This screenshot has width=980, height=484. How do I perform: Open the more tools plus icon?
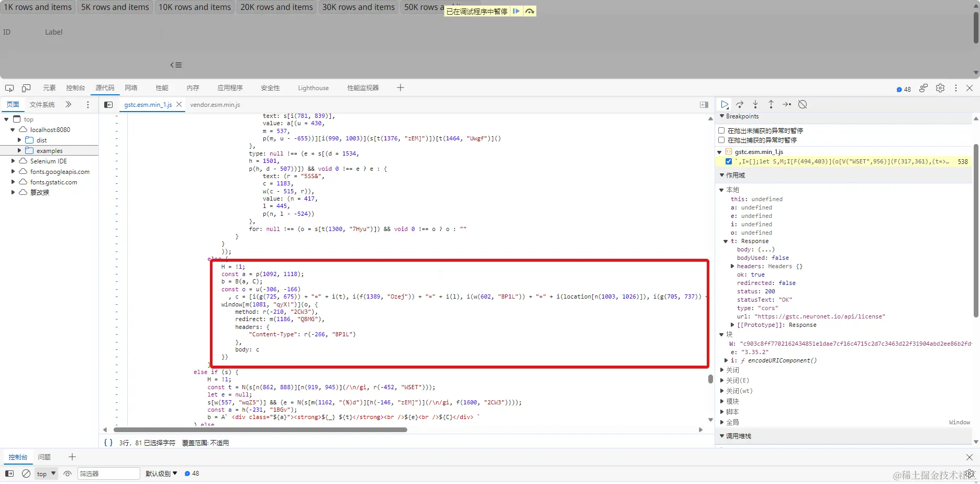[400, 87]
